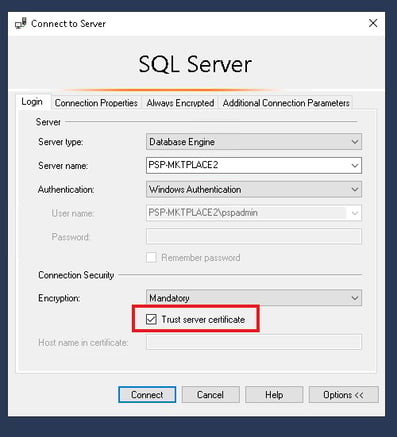Viewport: 397px width, 437px height.
Task: Click the Host name in certificate field
Action: click(254, 342)
